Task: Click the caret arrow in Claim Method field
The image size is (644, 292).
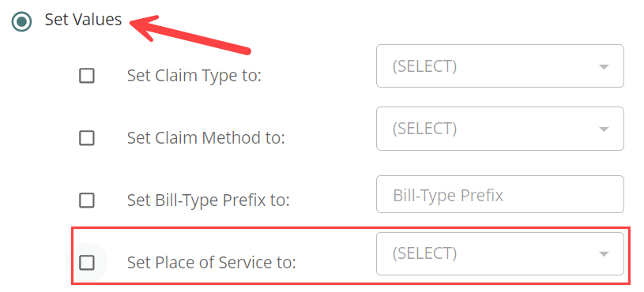Action: (x=604, y=129)
